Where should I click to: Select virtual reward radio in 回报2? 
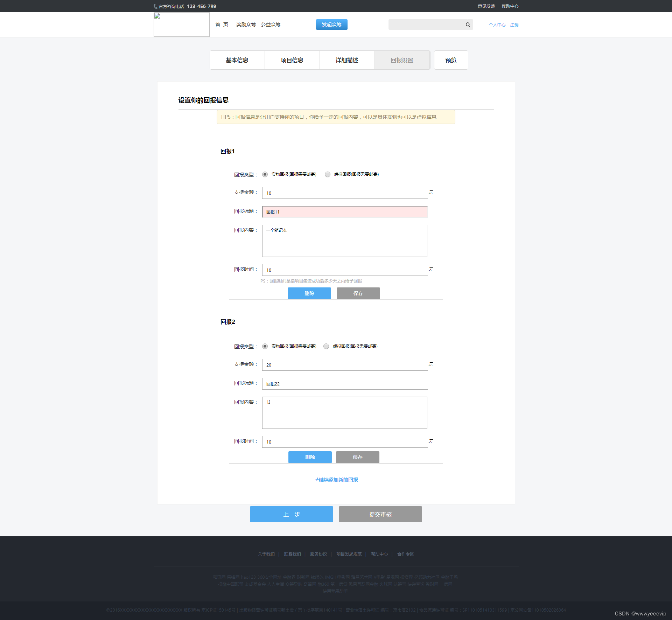pos(326,346)
